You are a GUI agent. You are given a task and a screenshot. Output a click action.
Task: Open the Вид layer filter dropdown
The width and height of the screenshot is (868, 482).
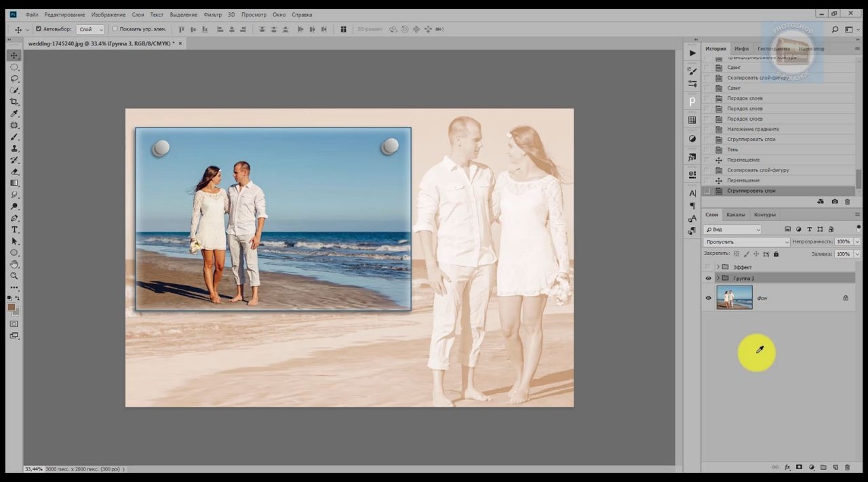tap(732, 230)
